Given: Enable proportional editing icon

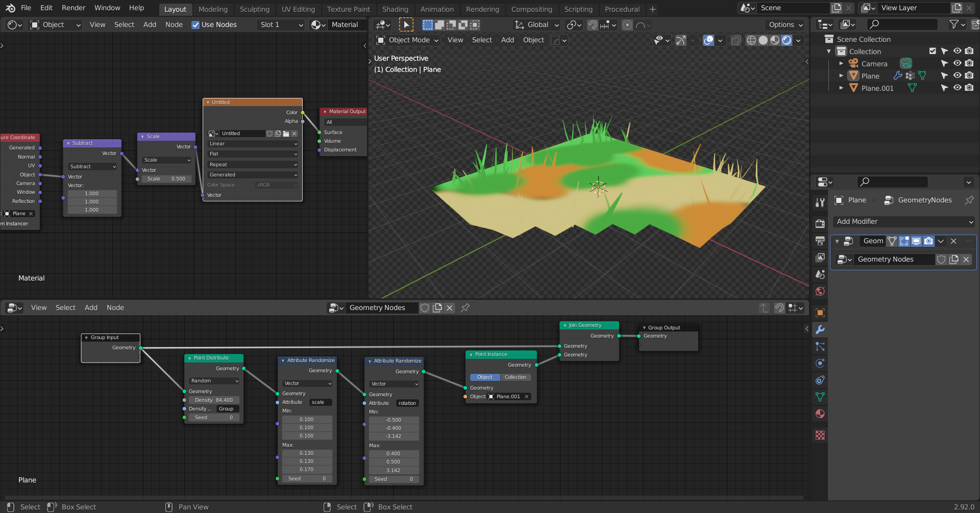Looking at the screenshot, I should click(x=627, y=25).
